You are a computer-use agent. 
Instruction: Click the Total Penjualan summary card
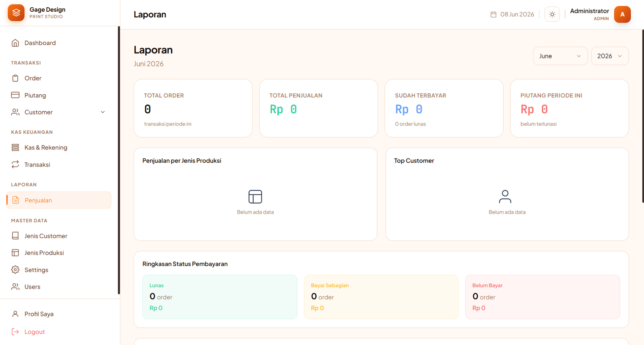click(x=318, y=108)
